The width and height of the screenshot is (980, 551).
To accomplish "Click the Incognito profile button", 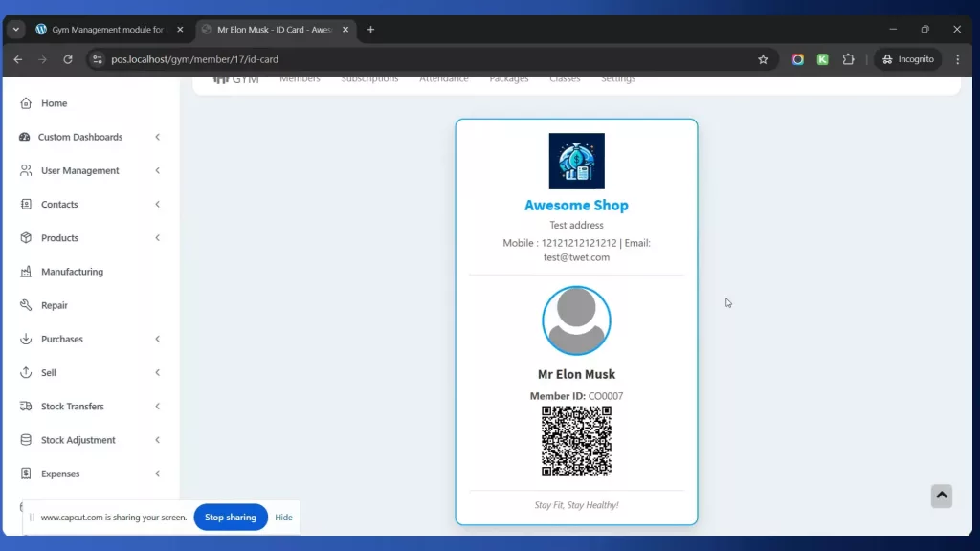I will pos(908,59).
